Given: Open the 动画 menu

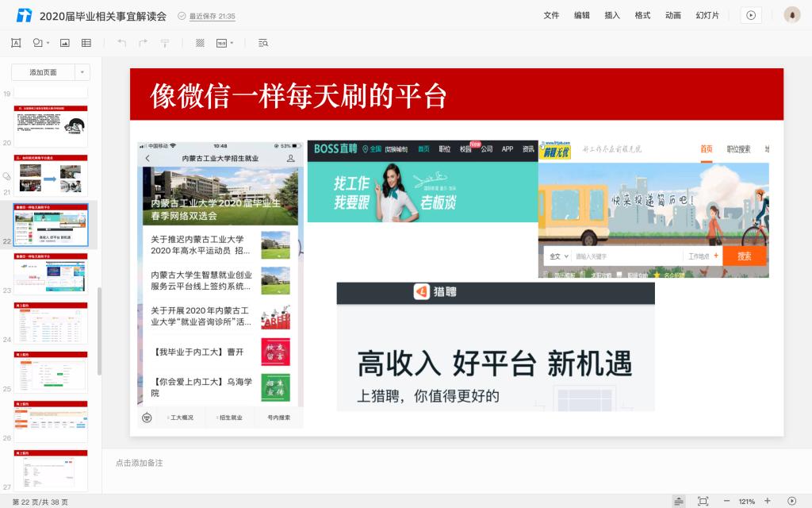Looking at the screenshot, I should tap(673, 15).
